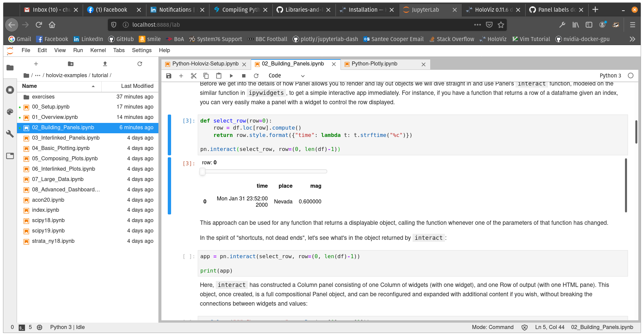Expand the collapsed breadcrumb ellipsis in the path
The width and height of the screenshot is (644, 336).
click(x=38, y=75)
